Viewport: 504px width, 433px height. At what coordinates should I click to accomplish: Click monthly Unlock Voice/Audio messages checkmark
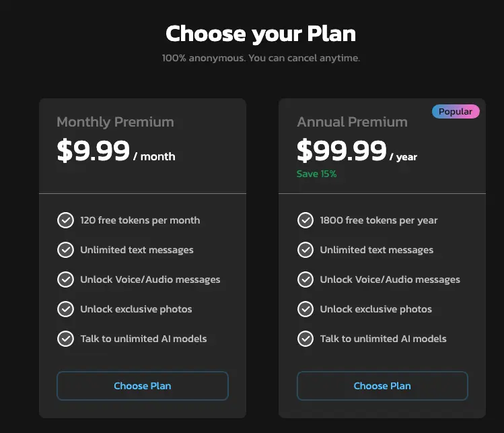click(65, 279)
